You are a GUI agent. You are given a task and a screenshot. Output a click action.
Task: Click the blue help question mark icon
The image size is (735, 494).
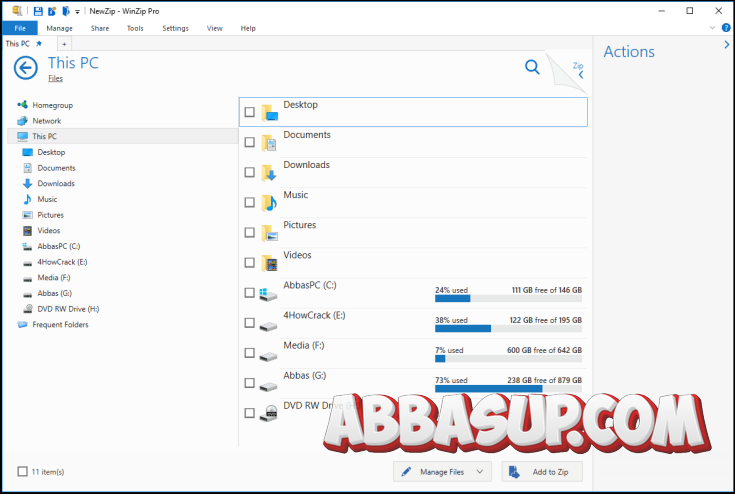726,28
